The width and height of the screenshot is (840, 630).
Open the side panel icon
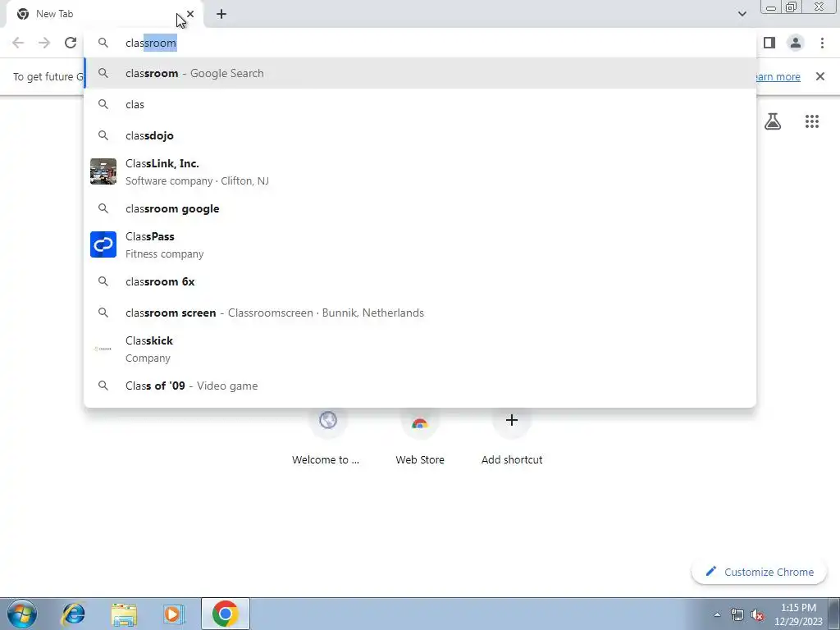769,43
